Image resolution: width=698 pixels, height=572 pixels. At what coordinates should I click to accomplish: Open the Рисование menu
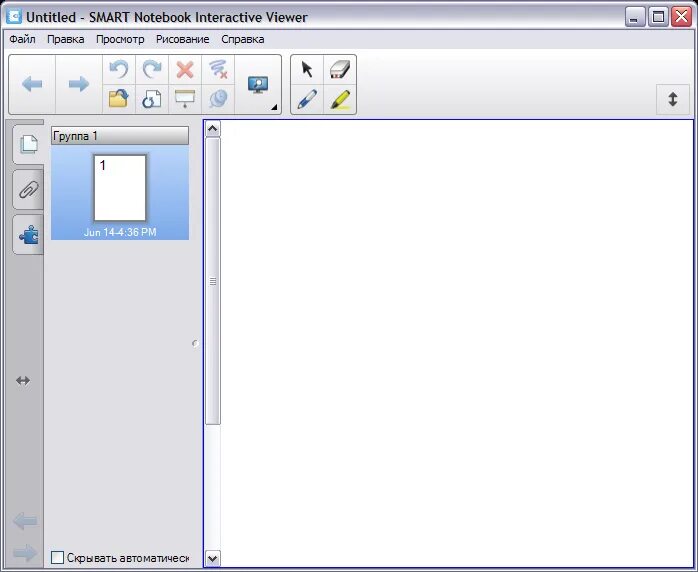[x=183, y=39]
